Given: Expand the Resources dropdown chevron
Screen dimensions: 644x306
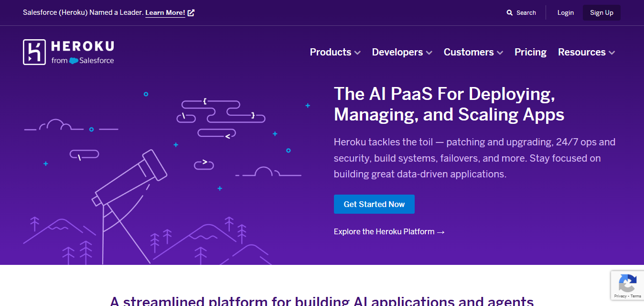Looking at the screenshot, I should coord(612,53).
